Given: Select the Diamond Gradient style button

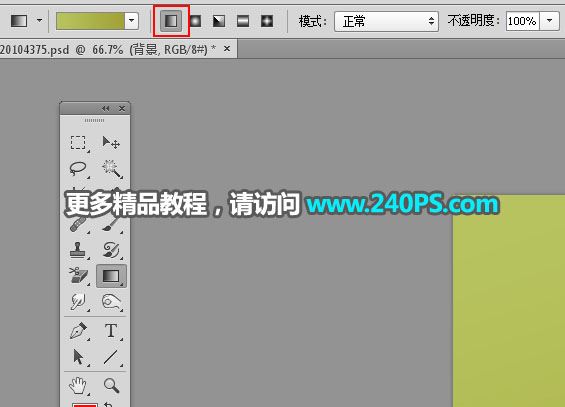Looking at the screenshot, I should tap(267, 21).
